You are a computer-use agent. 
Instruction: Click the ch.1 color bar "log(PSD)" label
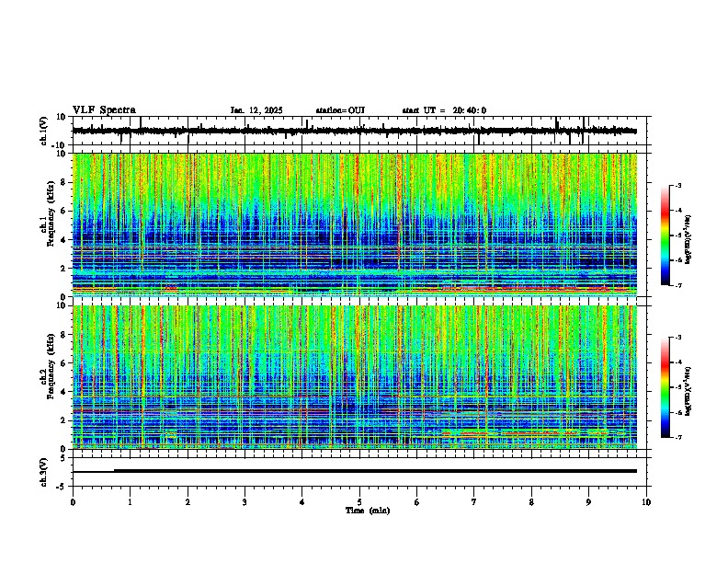(x=688, y=239)
